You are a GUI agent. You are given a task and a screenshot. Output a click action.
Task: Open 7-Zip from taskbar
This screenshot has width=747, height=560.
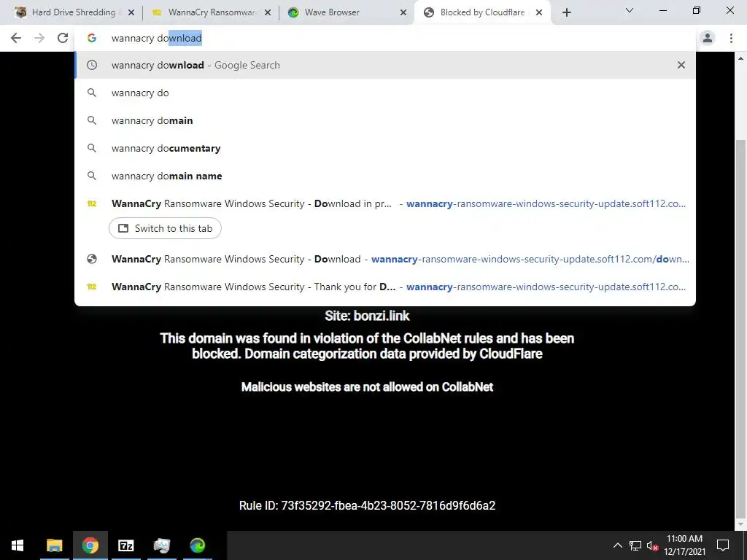pyautogui.click(x=125, y=545)
